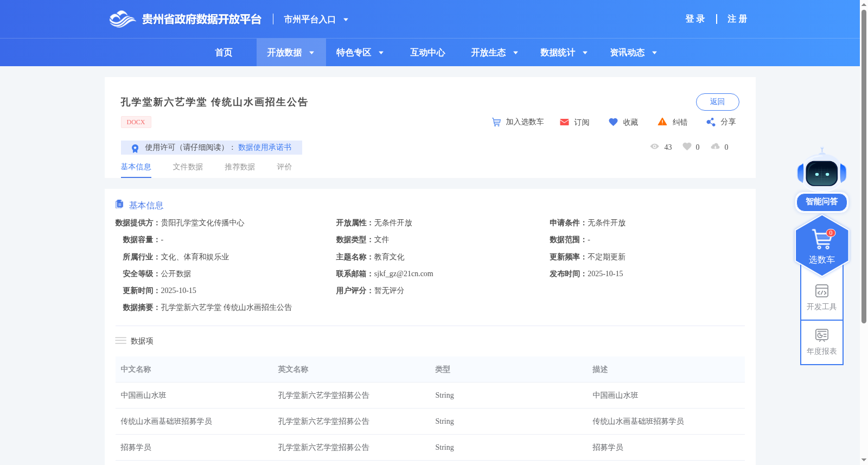This screenshot has height=465, width=868.
Task: Click the 贵阳孔学堂文化传播中心 provider text
Action: 202,223
